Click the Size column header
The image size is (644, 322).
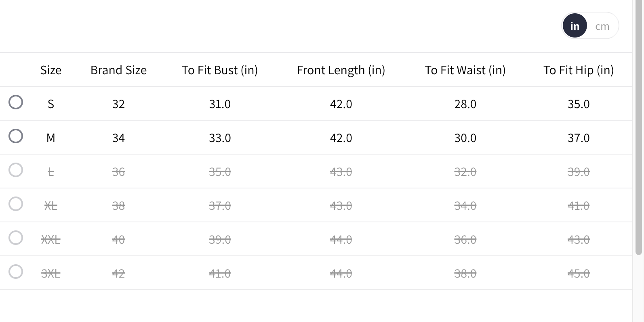(x=51, y=70)
